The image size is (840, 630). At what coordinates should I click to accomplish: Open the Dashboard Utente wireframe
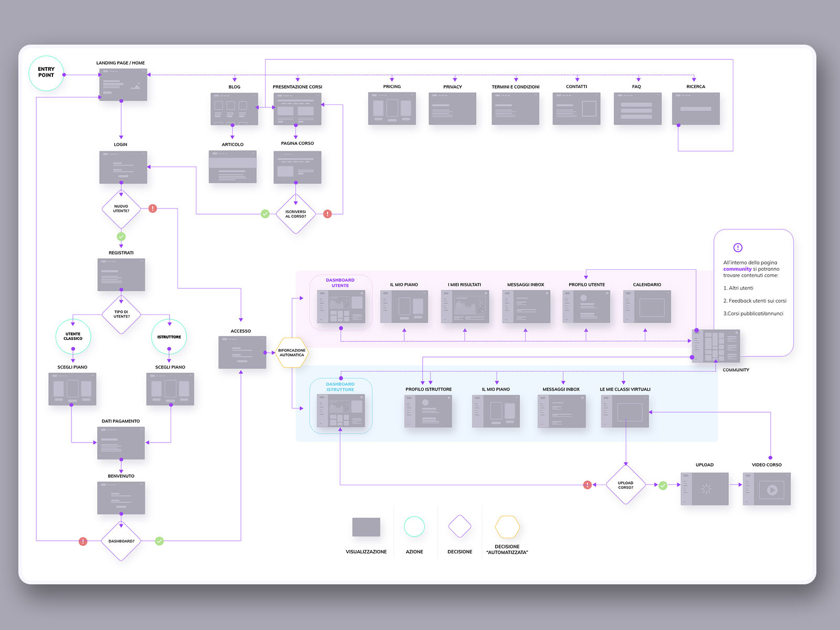point(341,307)
